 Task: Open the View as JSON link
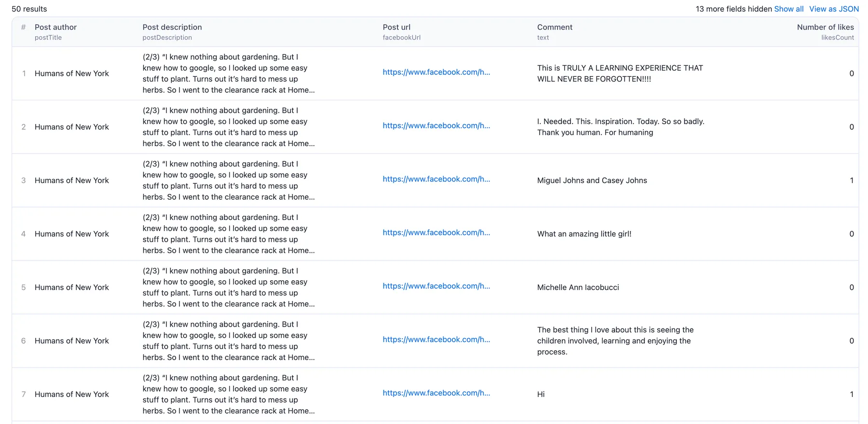834,9
